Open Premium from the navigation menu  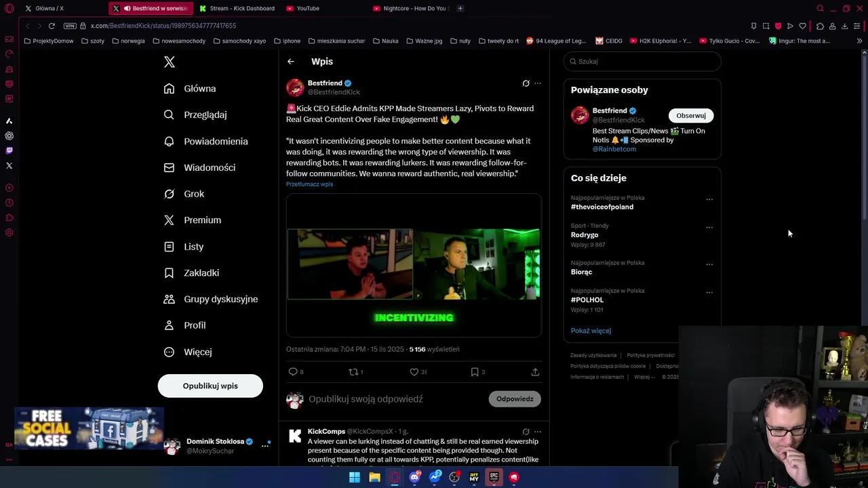pos(193,220)
